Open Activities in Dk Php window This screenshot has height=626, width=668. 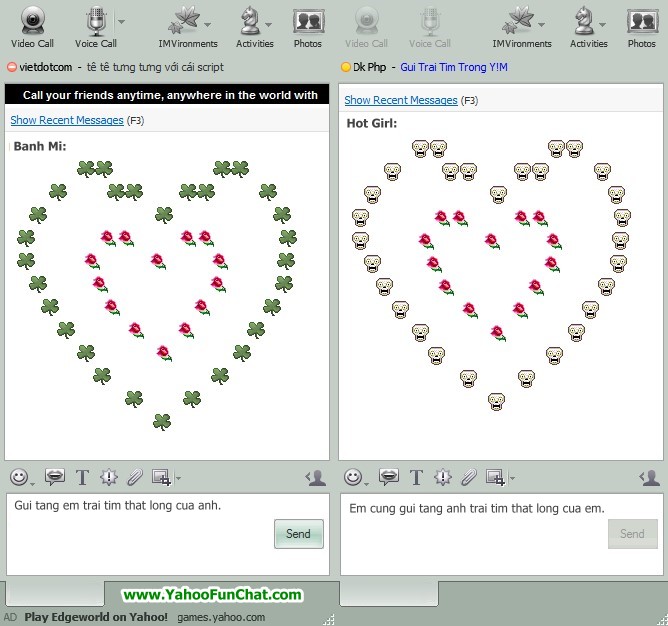pyautogui.click(x=589, y=26)
